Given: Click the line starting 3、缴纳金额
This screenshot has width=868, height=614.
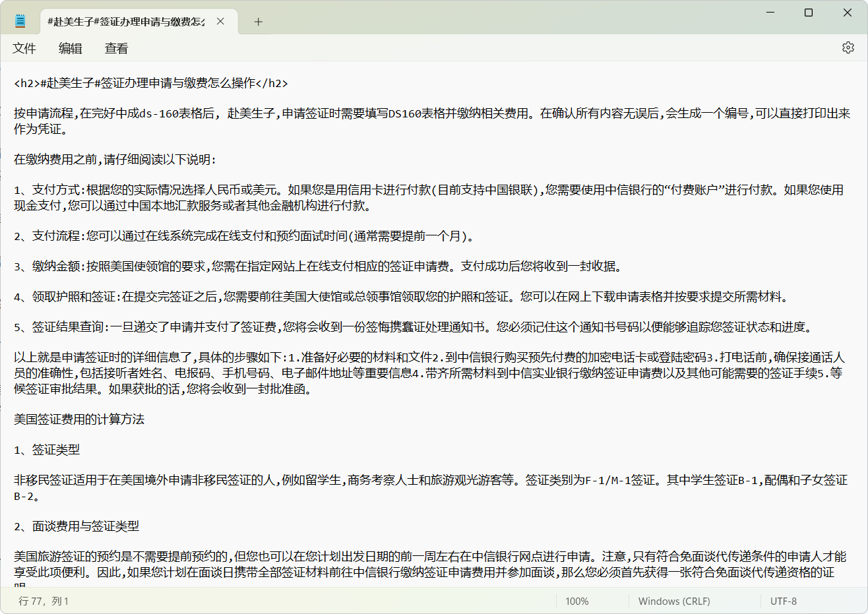Looking at the screenshot, I should [318, 266].
